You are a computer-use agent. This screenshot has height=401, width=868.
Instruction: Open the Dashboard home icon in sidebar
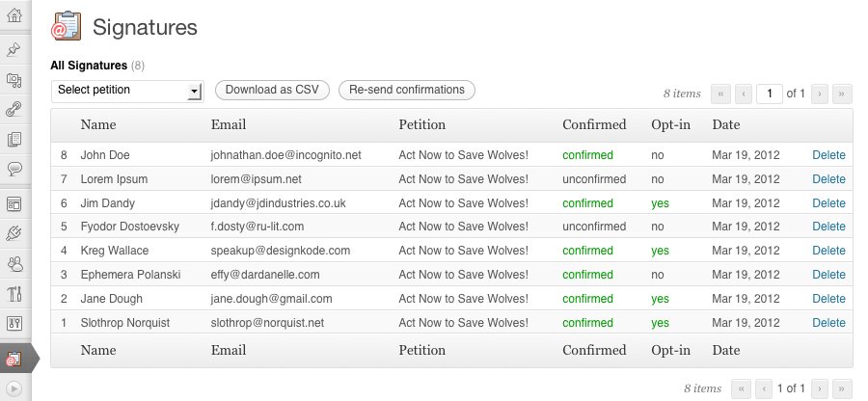14,14
